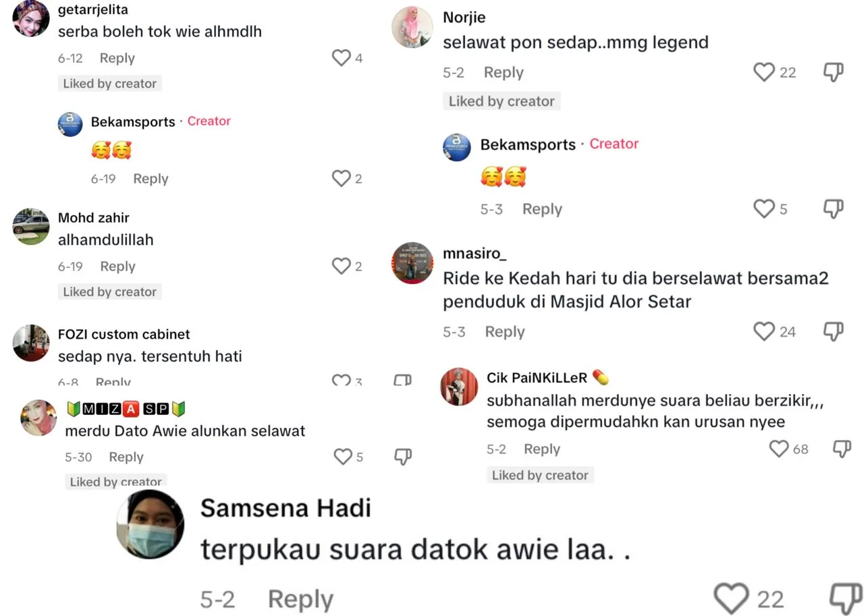The height and width of the screenshot is (616, 864).
Task: Like Norjie's comment with the heart icon
Action: click(764, 72)
